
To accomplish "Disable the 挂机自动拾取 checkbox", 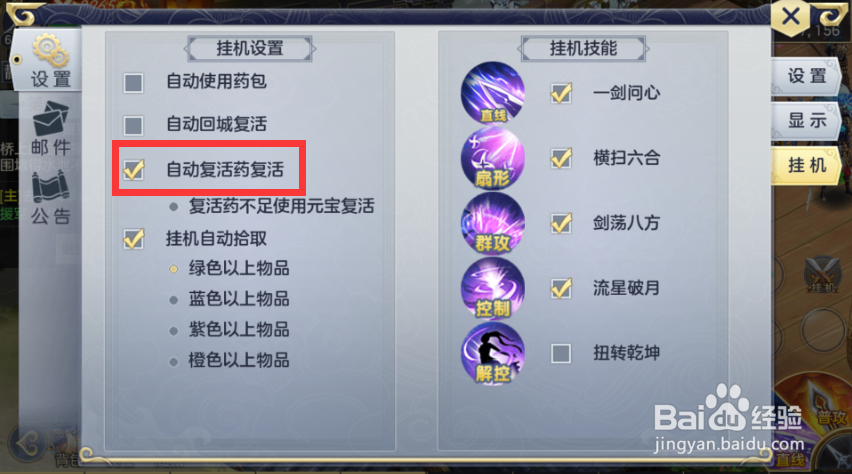I will coord(134,239).
